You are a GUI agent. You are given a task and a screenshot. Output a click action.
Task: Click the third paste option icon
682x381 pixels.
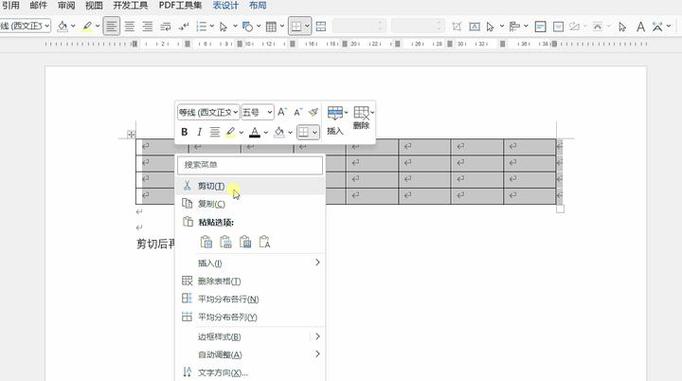245,242
